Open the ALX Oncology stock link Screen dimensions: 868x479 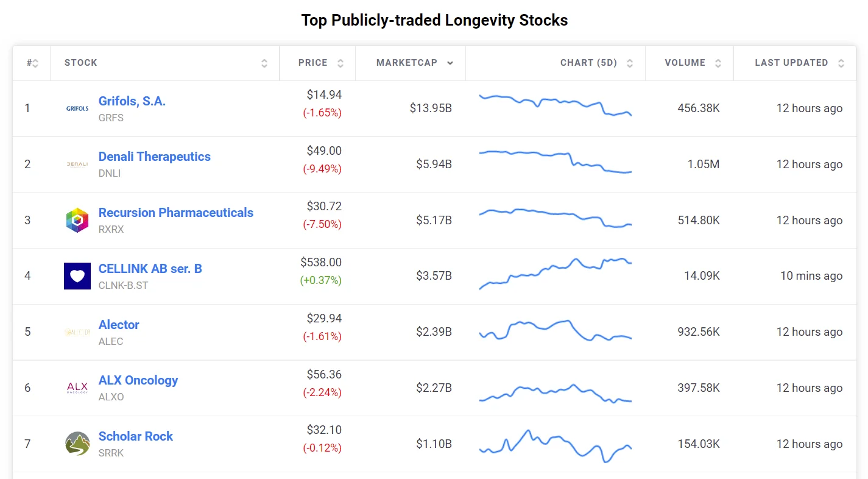coord(138,380)
